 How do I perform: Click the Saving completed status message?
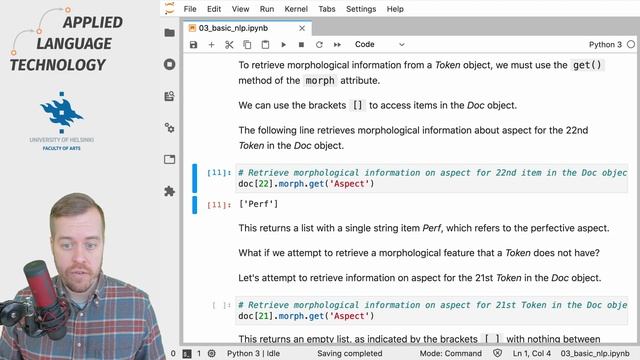(x=350, y=353)
